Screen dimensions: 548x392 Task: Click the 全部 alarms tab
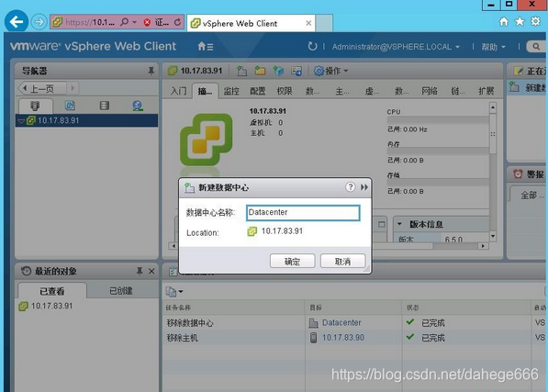tap(531, 196)
